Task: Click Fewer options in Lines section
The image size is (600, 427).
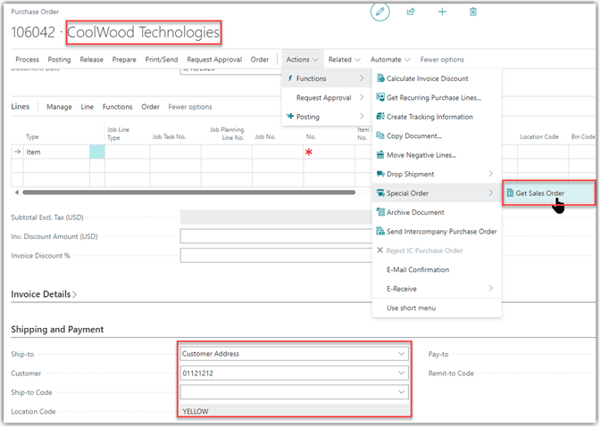Action: click(x=190, y=106)
